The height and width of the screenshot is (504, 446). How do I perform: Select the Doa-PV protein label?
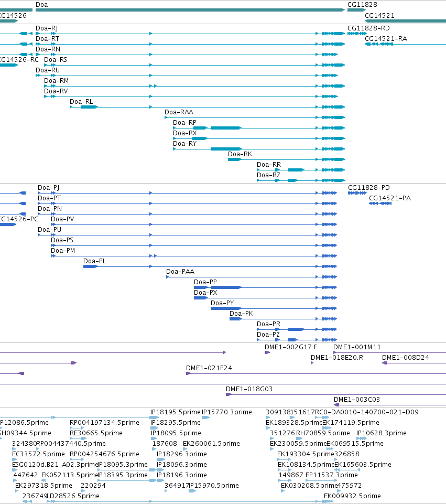click(62, 219)
